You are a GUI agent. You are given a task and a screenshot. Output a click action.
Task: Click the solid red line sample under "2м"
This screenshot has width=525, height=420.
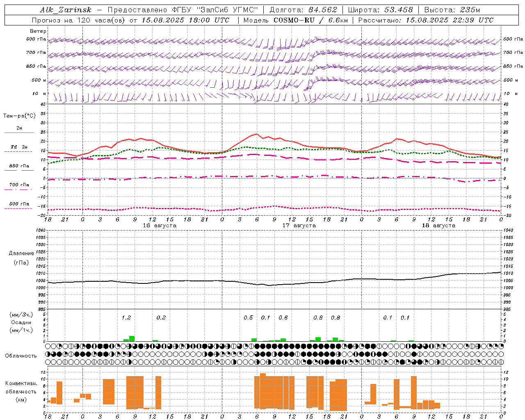click(19, 132)
